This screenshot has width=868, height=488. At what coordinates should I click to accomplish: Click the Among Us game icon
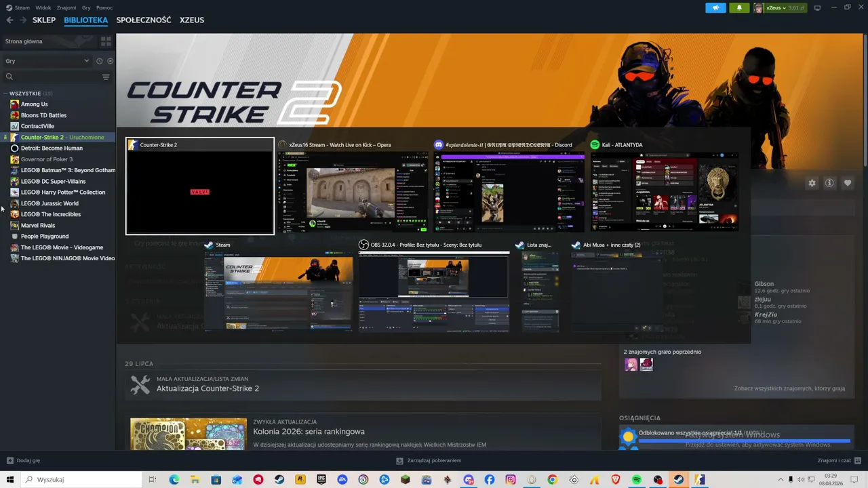14,104
